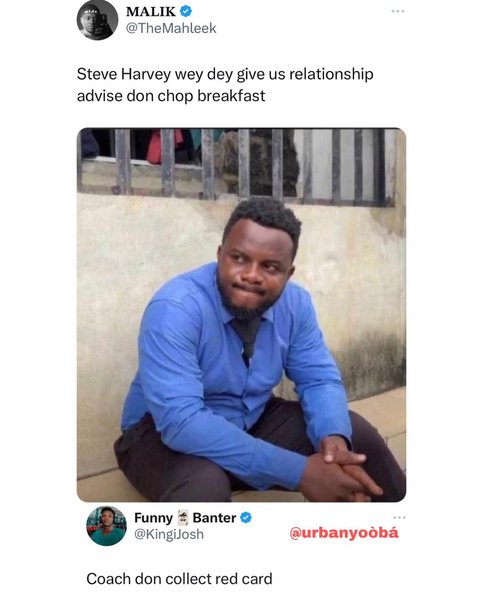
Task: Open Funny Banter's profile avatar
Action: pos(106,525)
